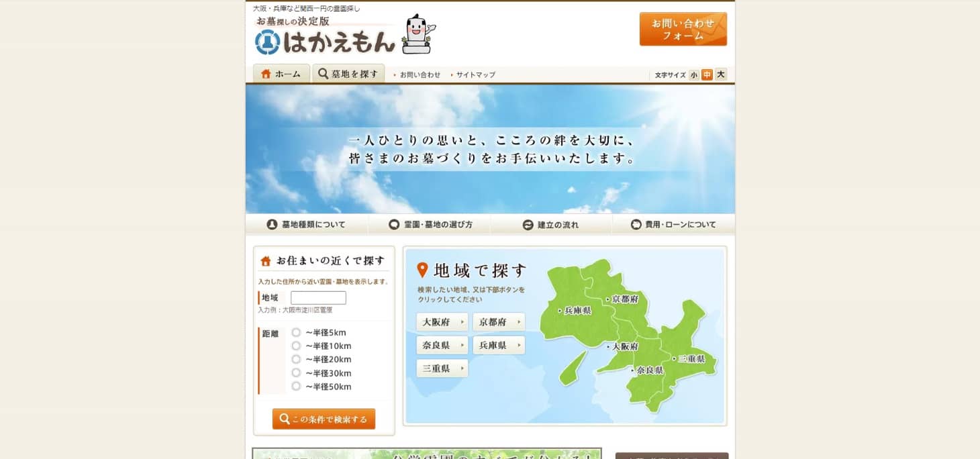Click the 地域 address input field
The height and width of the screenshot is (459, 980).
tap(320, 297)
